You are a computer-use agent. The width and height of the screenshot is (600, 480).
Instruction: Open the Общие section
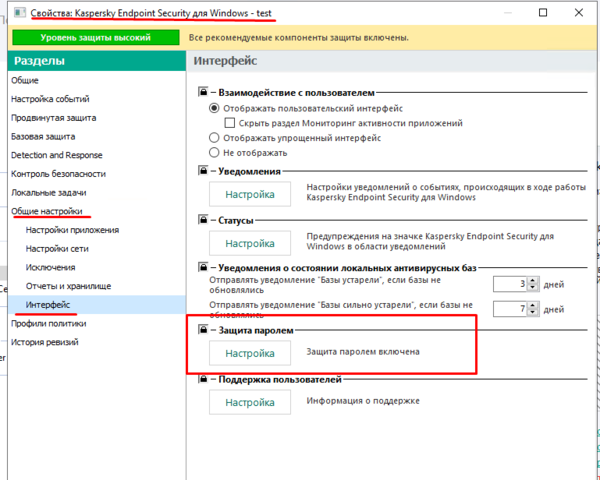click(25, 80)
